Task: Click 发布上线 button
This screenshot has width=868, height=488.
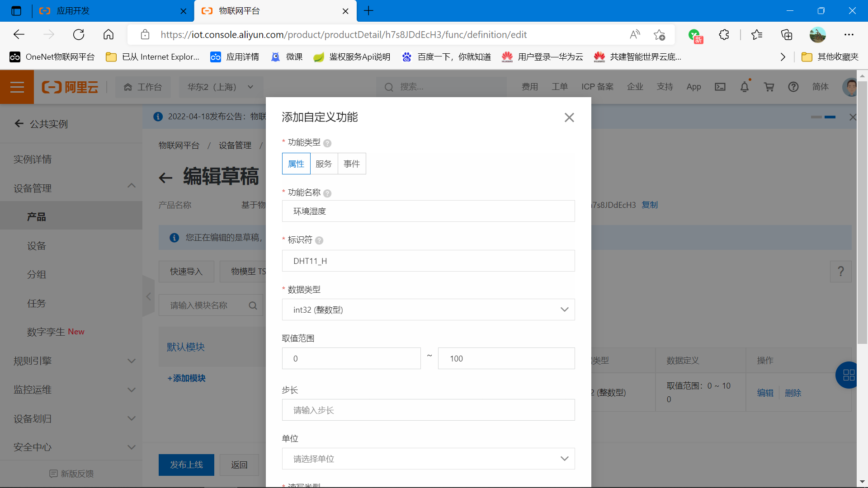Action: (x=186, y=465)
